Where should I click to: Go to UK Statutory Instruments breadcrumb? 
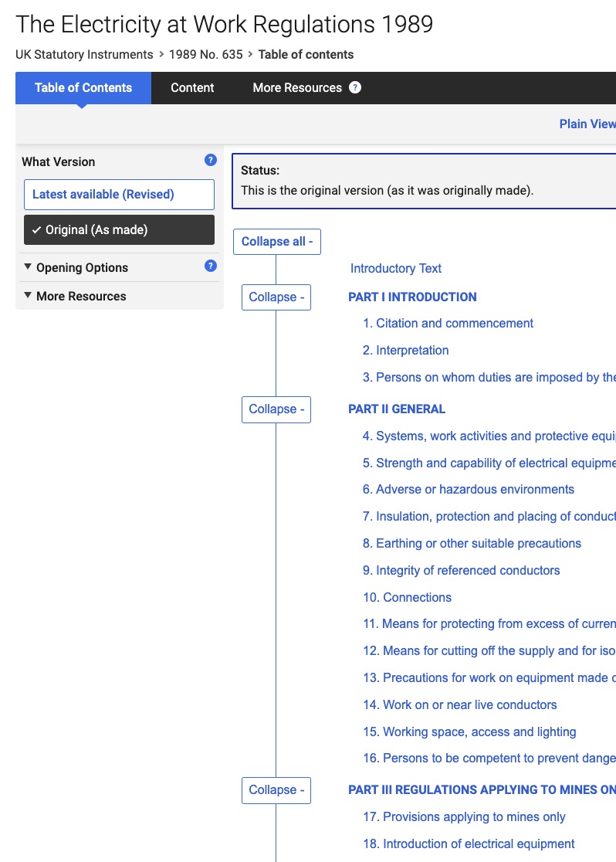click(84, 55)
